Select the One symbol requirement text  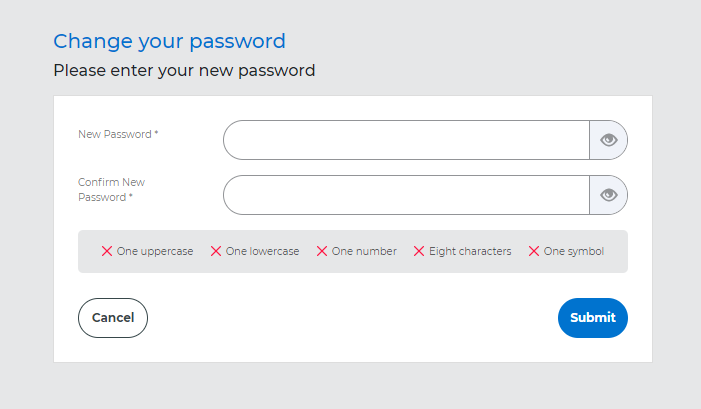coord(574,251)
